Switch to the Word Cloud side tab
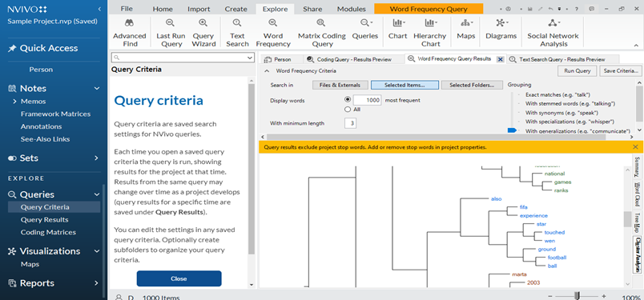Viewport: 644px width, 300px height. 637,194
